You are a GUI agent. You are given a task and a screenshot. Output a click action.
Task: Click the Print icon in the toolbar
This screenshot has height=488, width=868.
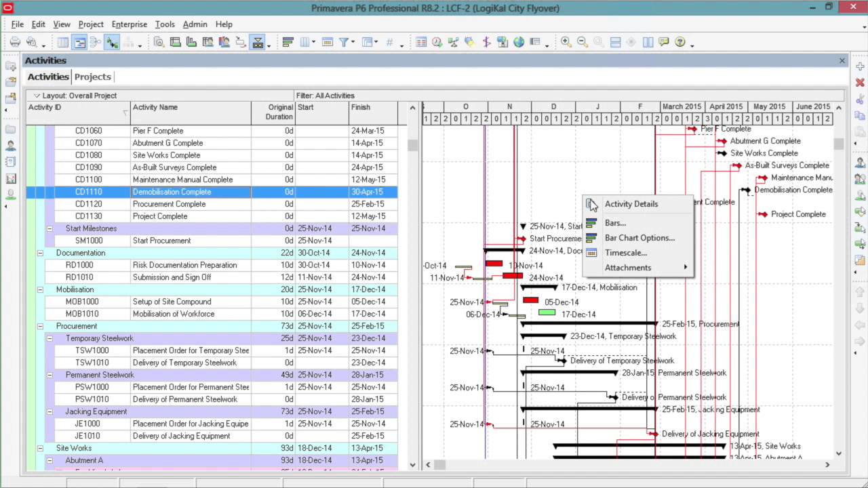click(15, 42)
